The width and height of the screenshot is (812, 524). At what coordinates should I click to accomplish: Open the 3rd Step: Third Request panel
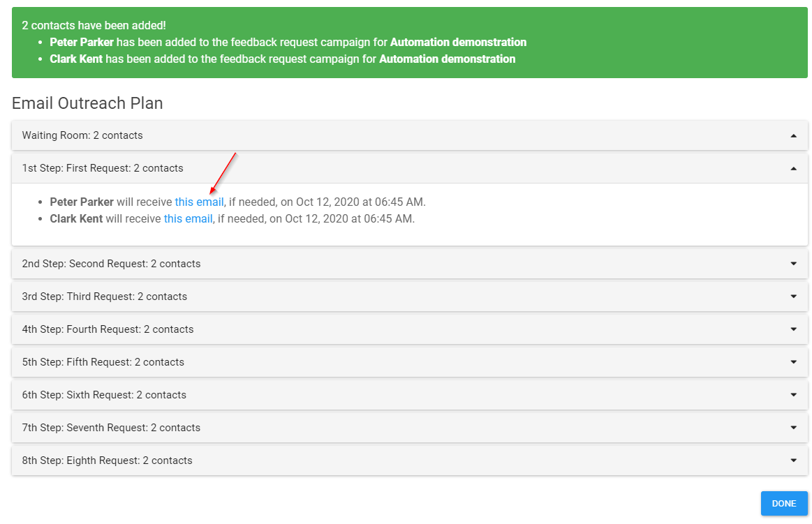(410, 297)
